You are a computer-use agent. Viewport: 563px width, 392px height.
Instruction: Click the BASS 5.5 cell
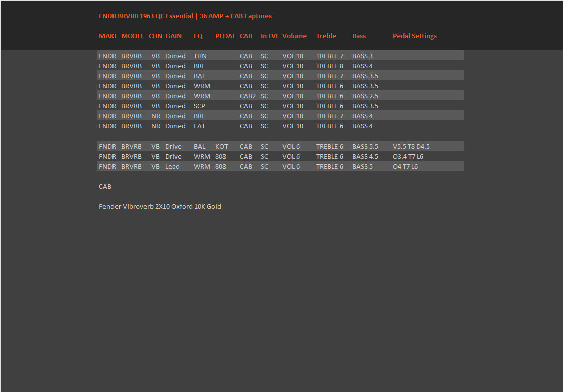pyautogui.click(x=365, y=147)
